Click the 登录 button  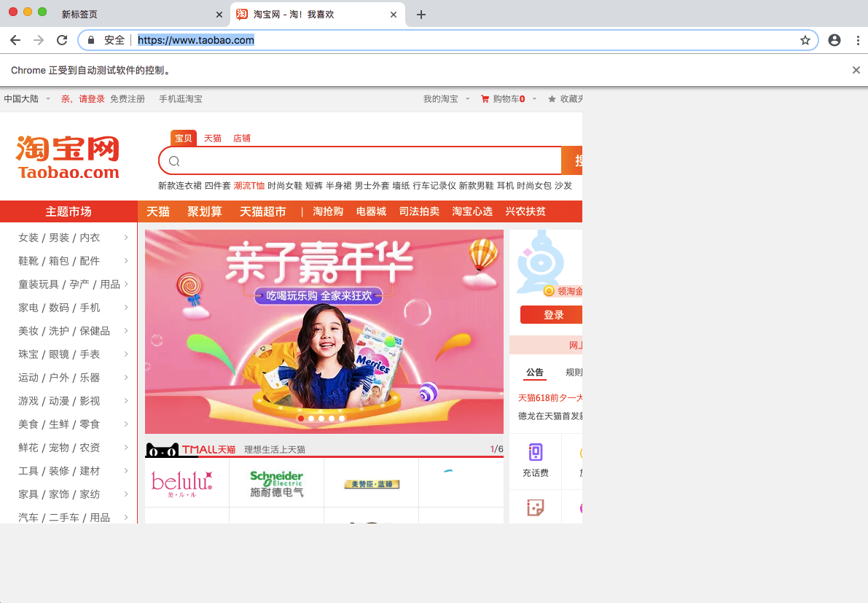[552, 314]
